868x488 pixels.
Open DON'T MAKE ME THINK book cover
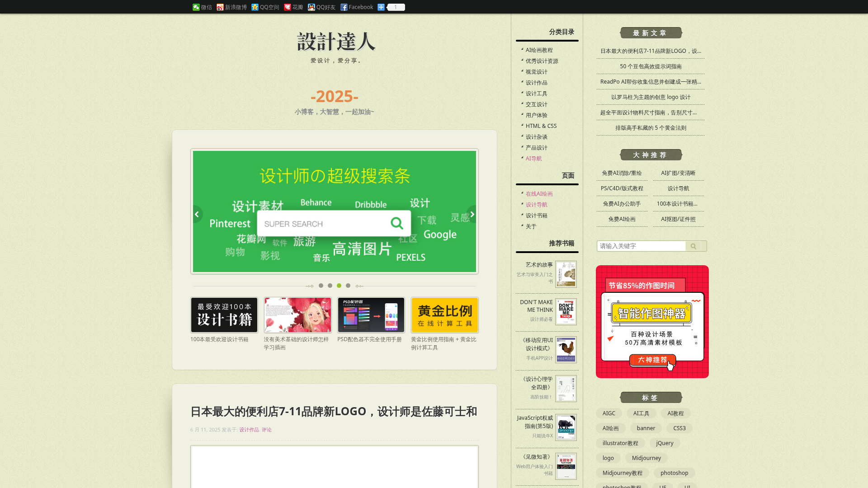pos(566,312)
